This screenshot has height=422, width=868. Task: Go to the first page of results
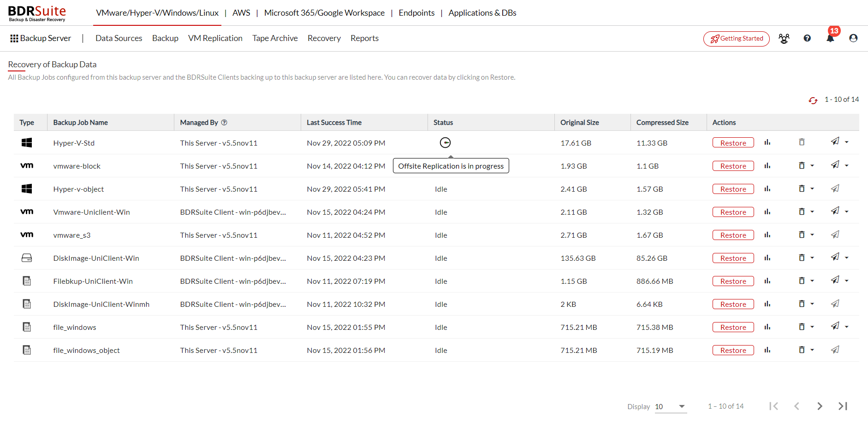click(x=773, y=406)
